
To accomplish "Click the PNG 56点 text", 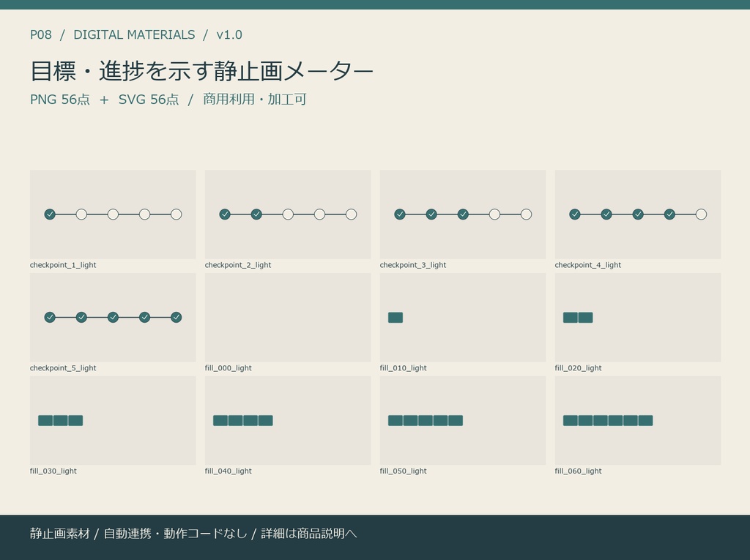I will (x=60, y=100).
